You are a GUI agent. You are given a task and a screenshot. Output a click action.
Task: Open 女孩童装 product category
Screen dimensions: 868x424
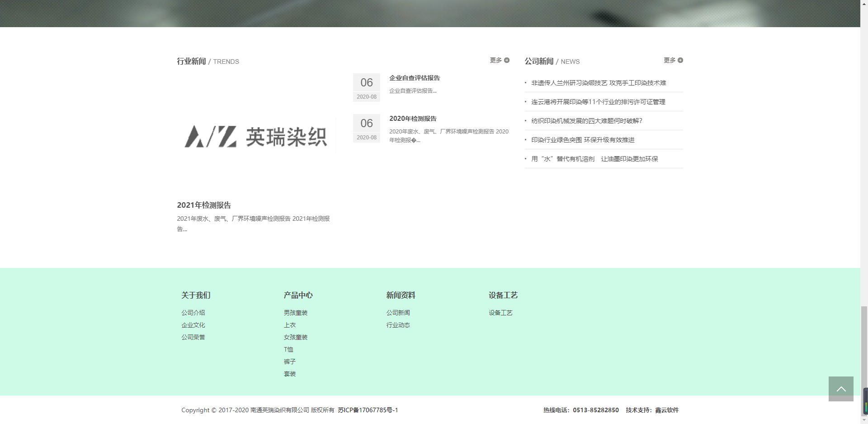coord(296,337)
